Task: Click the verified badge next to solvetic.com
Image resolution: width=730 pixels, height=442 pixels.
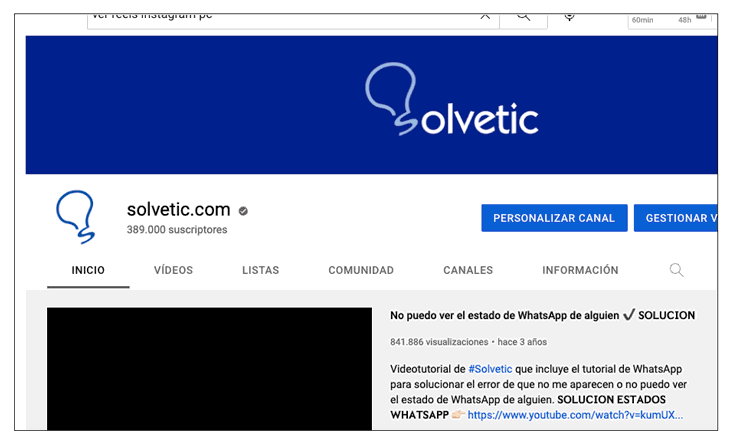Action: pos(243,211)
